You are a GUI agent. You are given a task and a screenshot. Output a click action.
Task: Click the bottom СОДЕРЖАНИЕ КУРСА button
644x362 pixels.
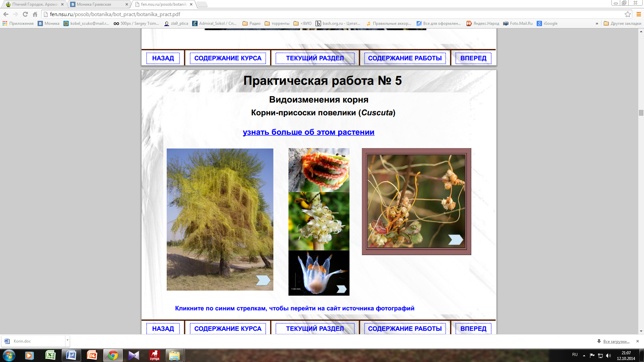(228, 328)
